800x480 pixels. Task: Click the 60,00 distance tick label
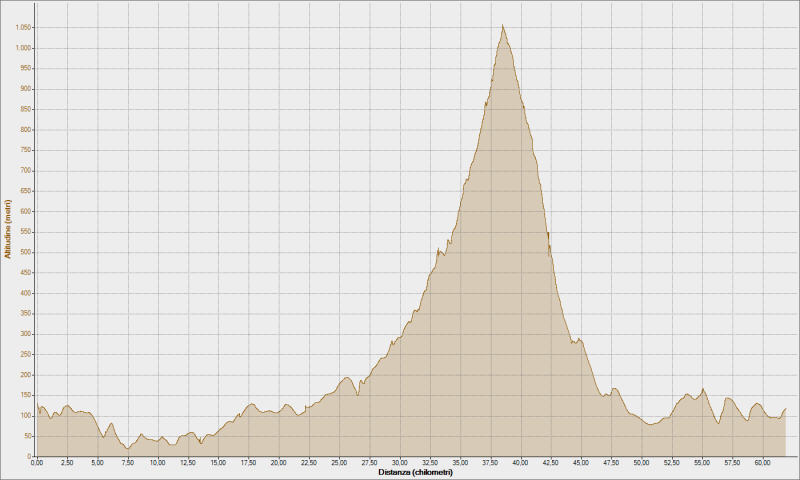click(x=763, y=463)
